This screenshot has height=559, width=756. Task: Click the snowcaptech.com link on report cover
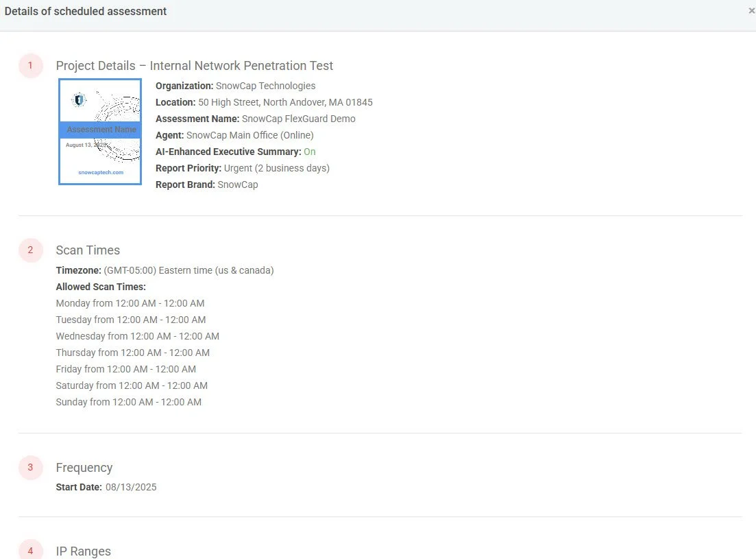[101, 172]
